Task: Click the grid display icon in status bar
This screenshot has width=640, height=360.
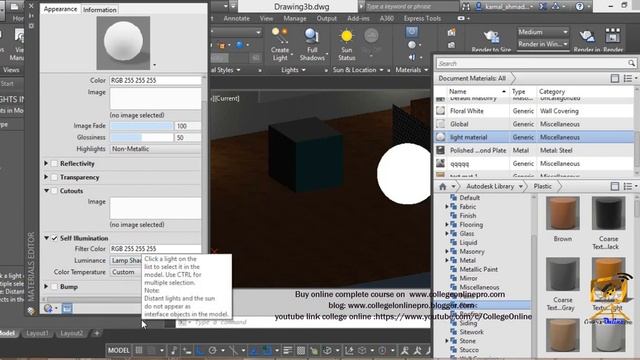Action: point(139,350)
